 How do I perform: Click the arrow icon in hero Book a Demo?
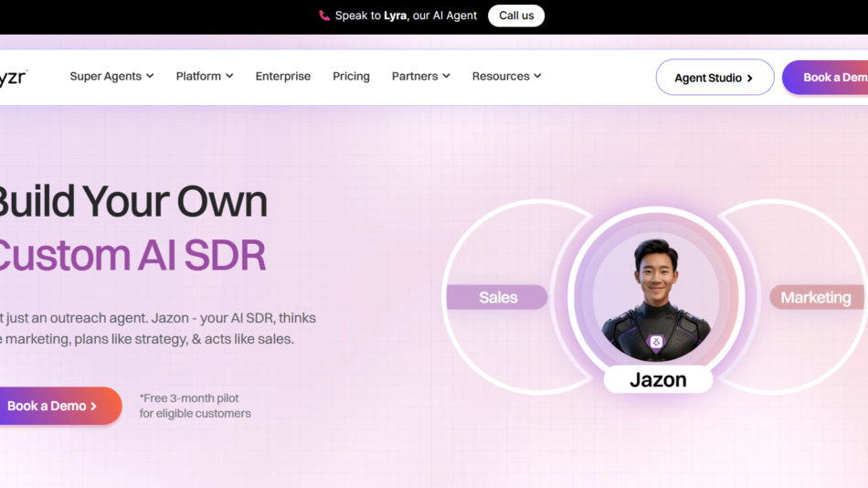click(93, 407)
